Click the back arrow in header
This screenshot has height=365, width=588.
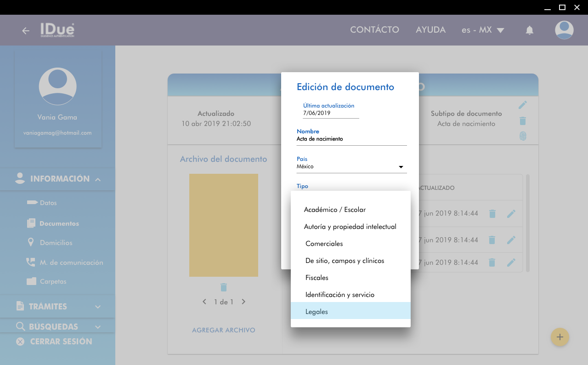point(26,31)
